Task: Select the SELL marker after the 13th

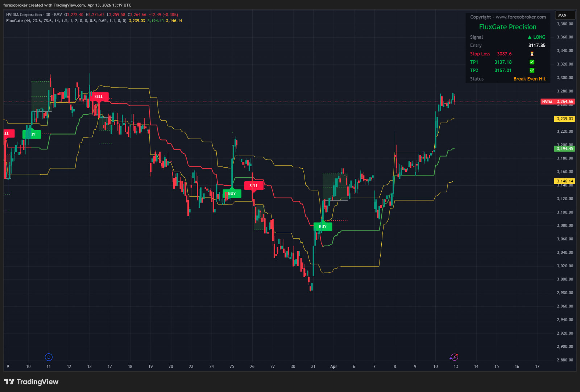Action: [x=99, y=96]
